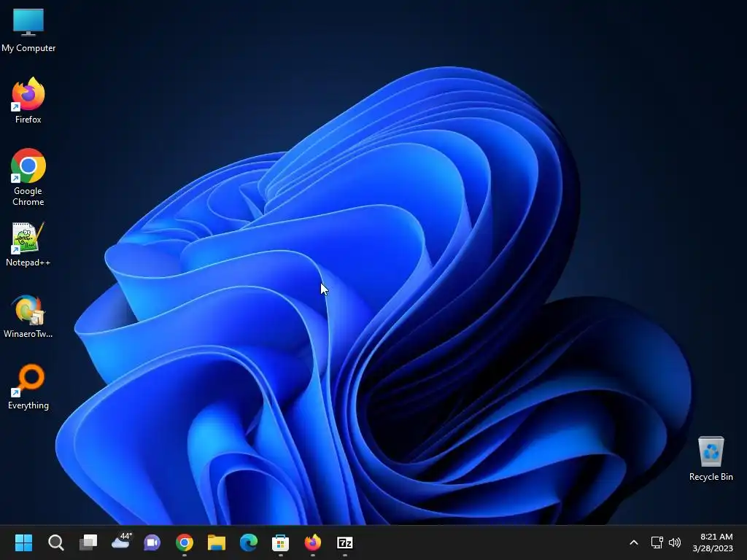The height and width of the screenshot is (560, 747).
Task: Open the Chat camera icon on taskbar
Action: [152, 542]
